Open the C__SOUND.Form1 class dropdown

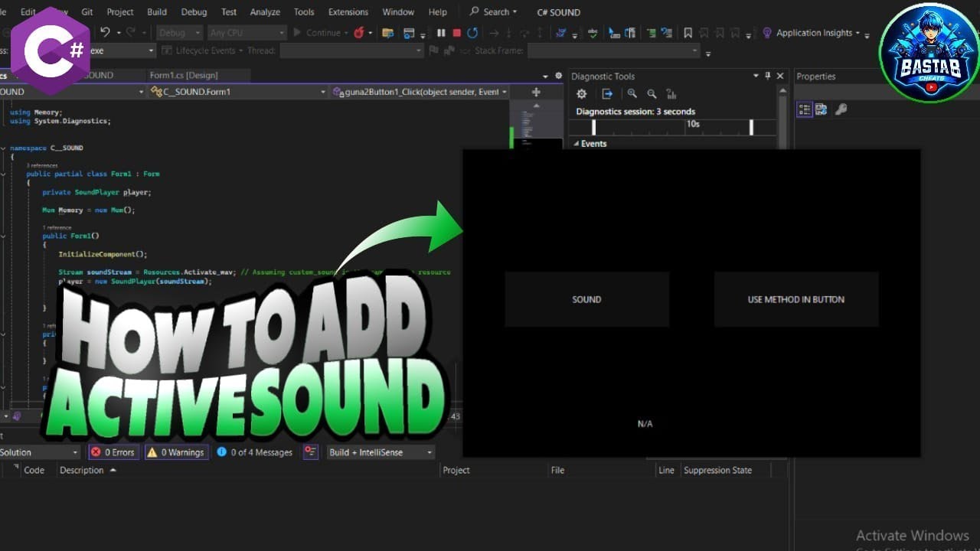click(237, 92)
